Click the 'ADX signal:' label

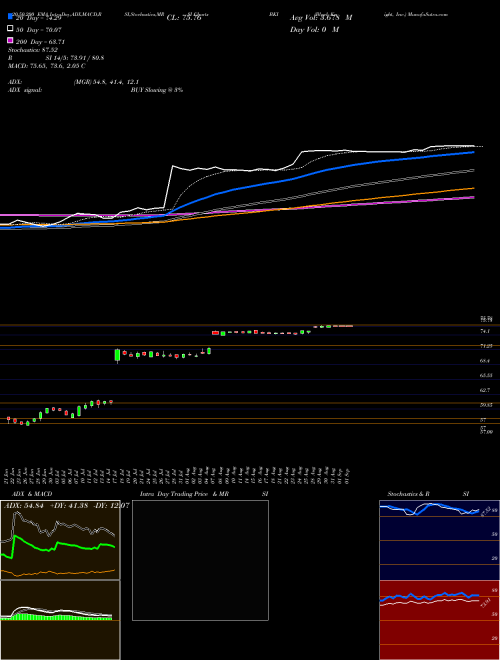pyautogui.click(x=24, y=90)
